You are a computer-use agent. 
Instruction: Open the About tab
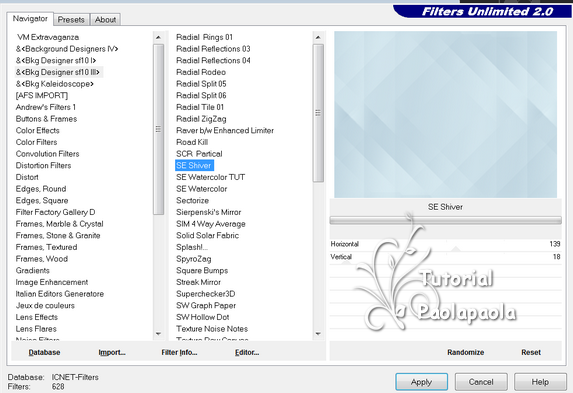105,20
